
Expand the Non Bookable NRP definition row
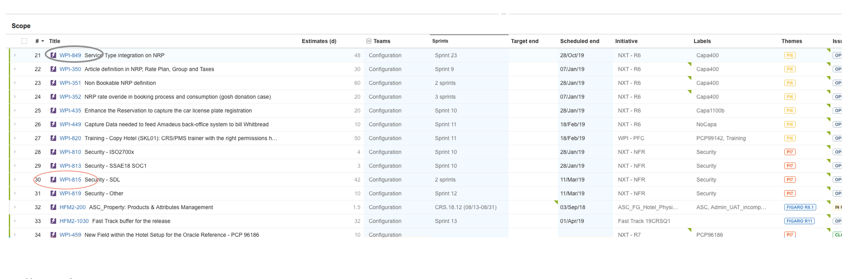point(15,83)
